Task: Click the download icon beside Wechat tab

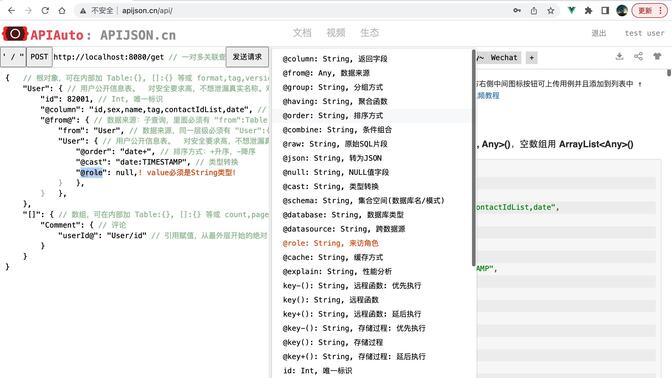Action: pyautogui.click(x=619, y=56)
